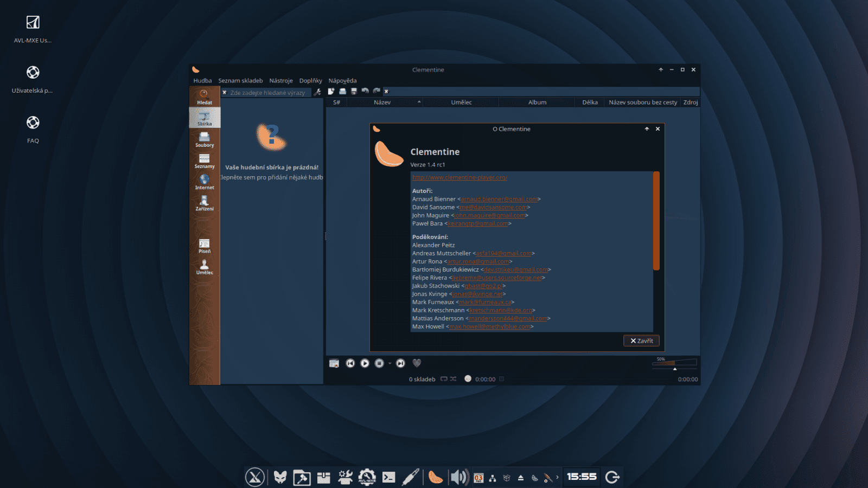Open the stop button dropdown arrow
This screenshot has height=488, width=868.
click(388, 363)
